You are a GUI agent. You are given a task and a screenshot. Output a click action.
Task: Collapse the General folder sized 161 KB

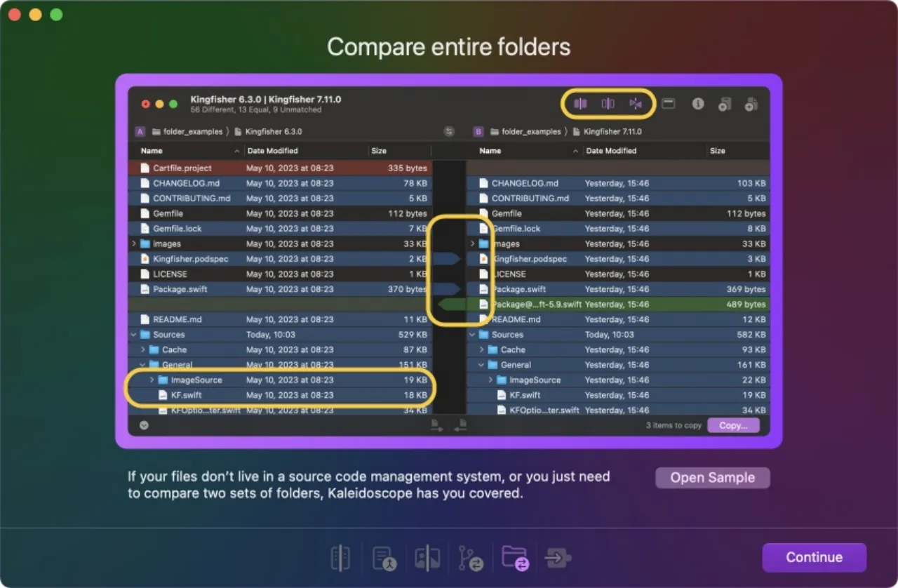(481, 365)
